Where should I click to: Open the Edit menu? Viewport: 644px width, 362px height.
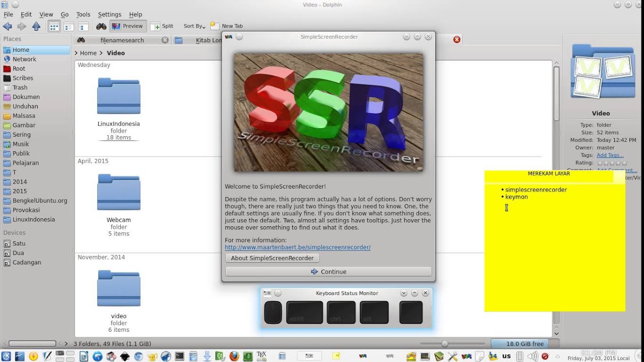click(26, 15)
